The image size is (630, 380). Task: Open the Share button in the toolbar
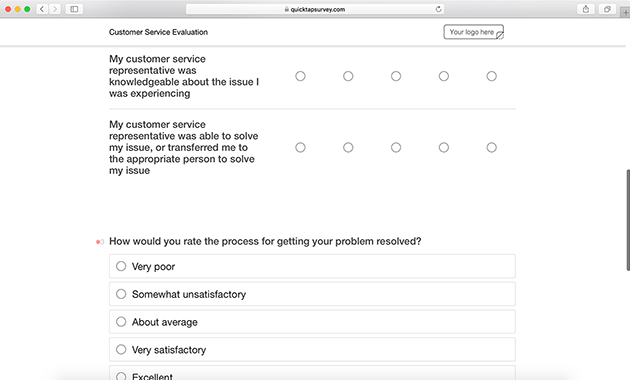click(586, 9)
